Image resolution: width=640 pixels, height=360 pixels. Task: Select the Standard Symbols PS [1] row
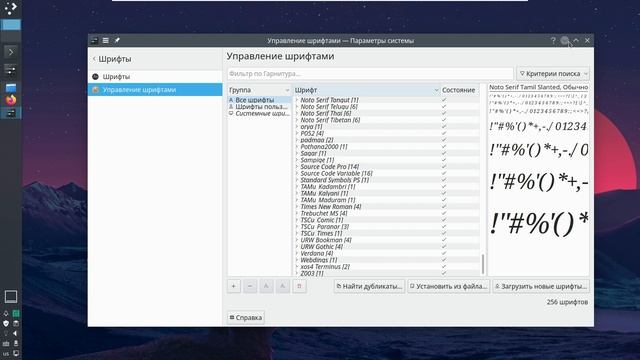coord(387,180)
